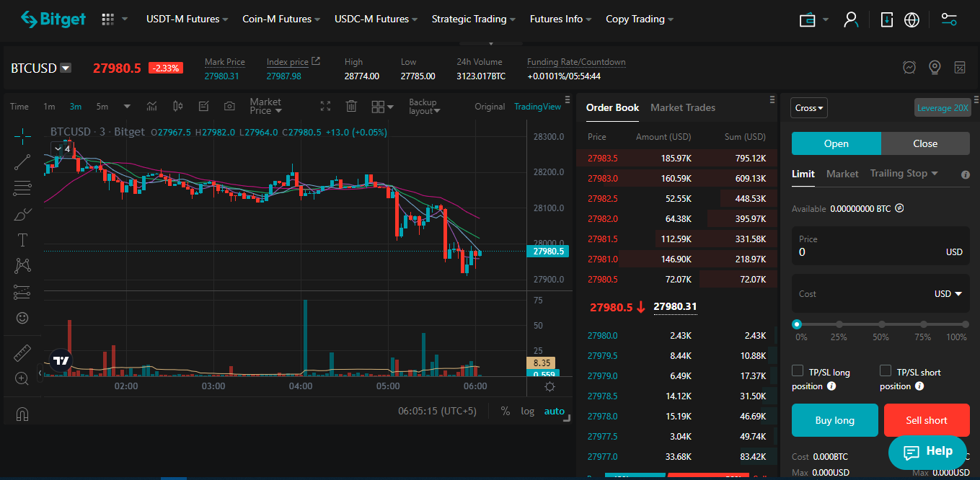Open the Cross margin mode dropdown
The height and width of the screenshot is (480, 980).
coord(809,108)
